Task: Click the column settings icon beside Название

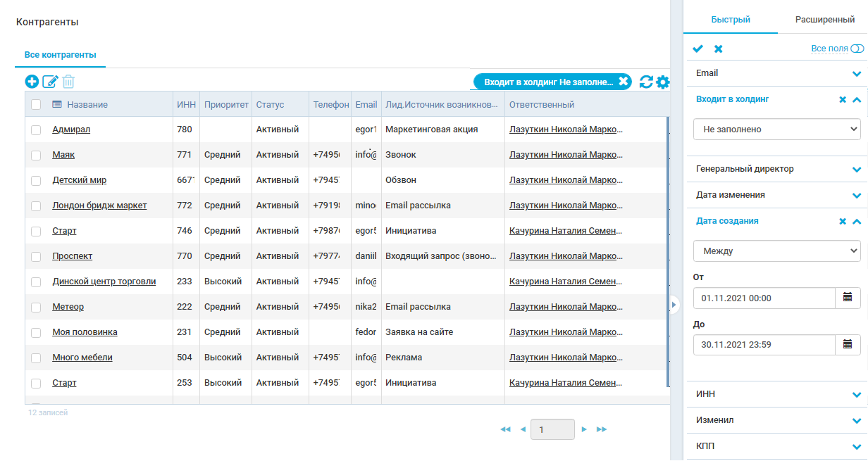Action: click(x=58, y=104)
